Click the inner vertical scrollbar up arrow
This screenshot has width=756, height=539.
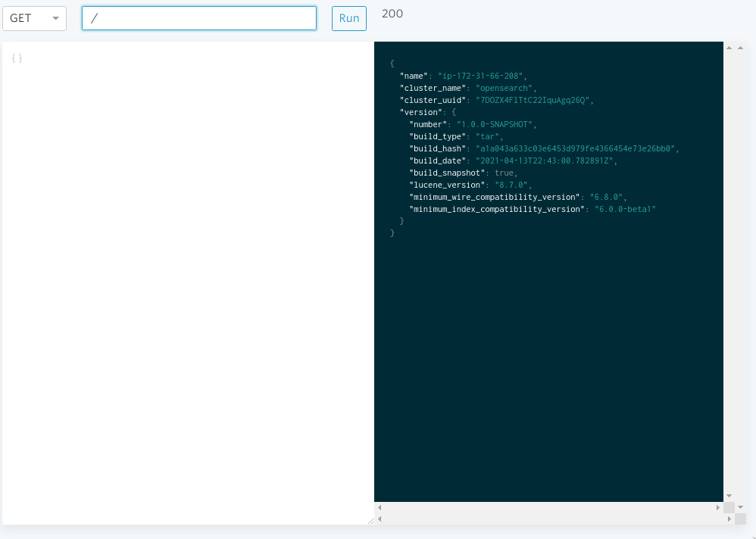(x=729, y=47)
